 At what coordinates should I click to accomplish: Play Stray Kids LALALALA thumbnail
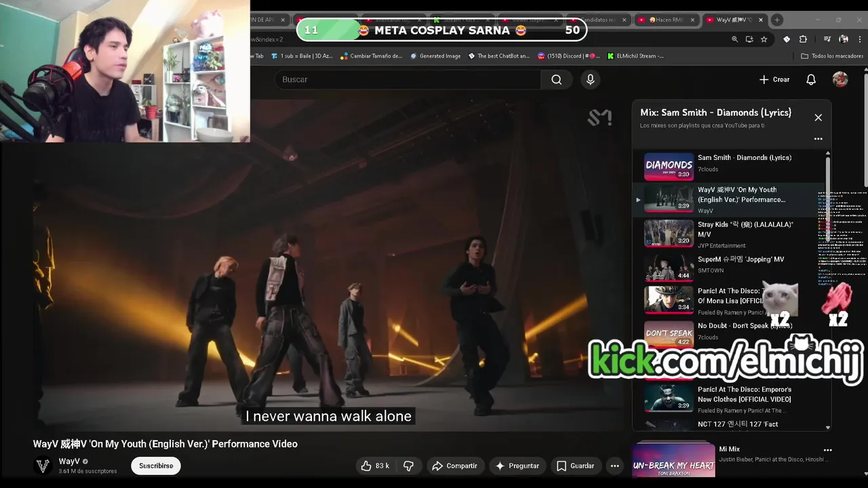pos(669,233)
